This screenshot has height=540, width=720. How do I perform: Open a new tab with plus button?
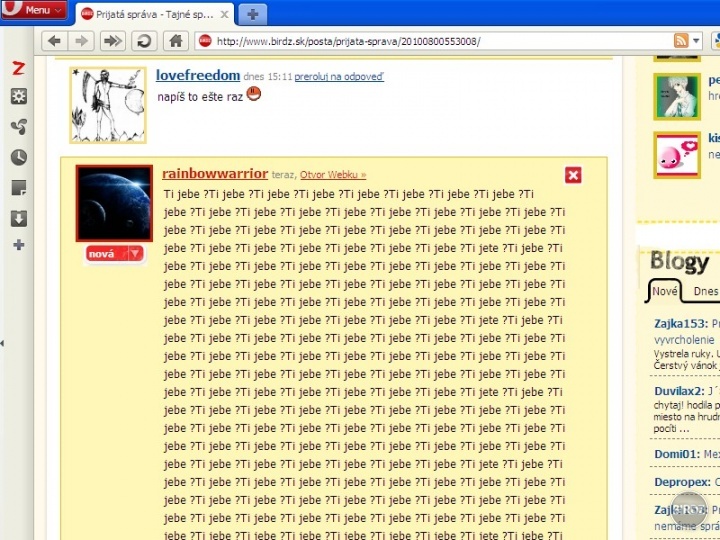tap(254, 14)
